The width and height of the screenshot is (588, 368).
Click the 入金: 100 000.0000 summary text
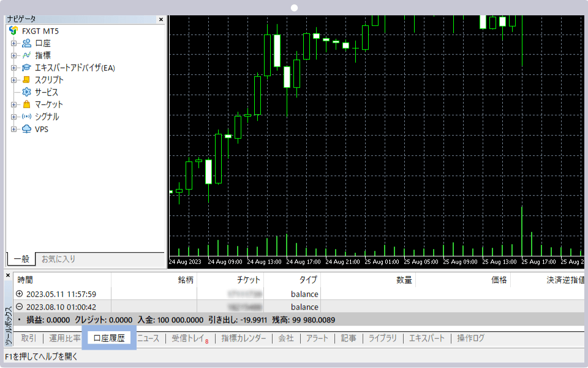tap(170, 320)
